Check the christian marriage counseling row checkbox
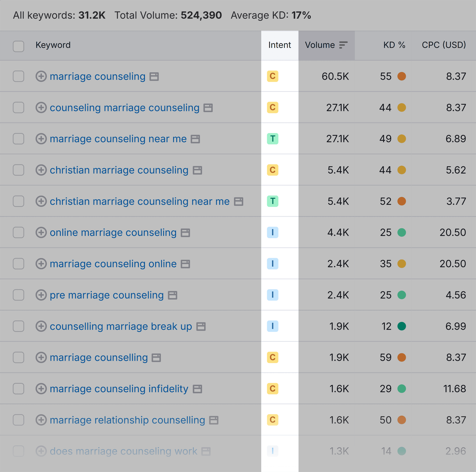Viewport: 476px width, 472px height. coord(18,170)
